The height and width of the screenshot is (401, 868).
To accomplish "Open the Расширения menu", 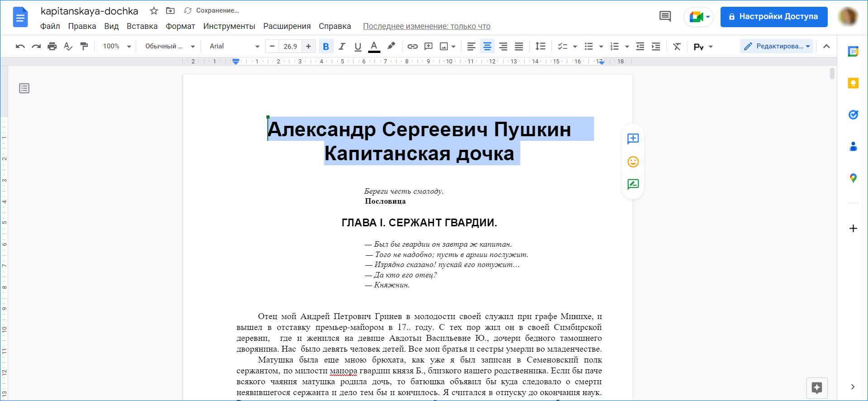I will tap(287, 26).
